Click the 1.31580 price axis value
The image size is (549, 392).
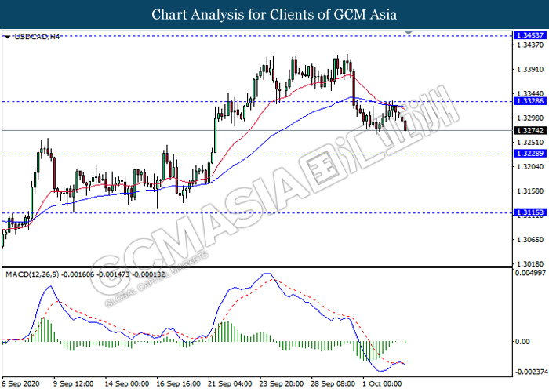coord(530,191)
